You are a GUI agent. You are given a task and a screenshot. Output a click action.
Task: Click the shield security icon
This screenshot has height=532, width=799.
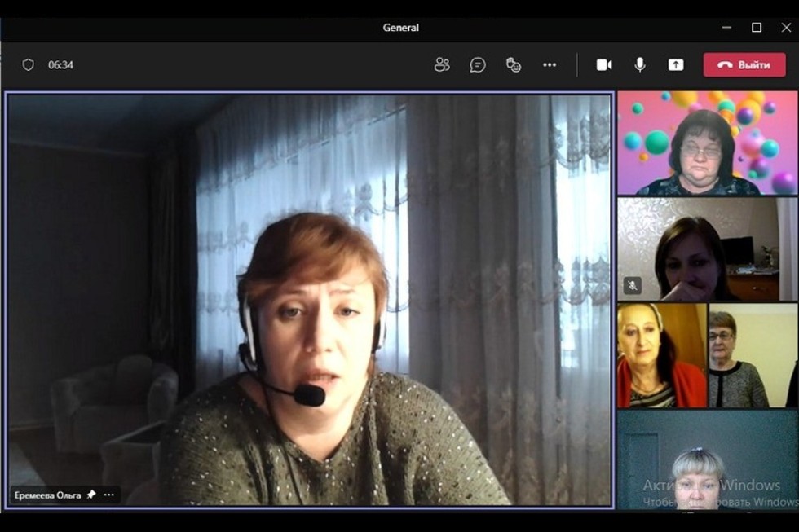click(x=29, y=65)
